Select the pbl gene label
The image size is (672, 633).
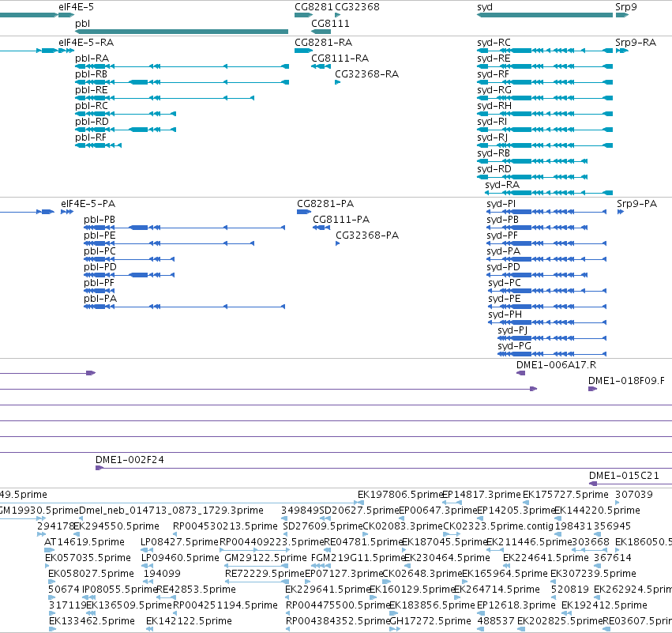tap(82, 24)
